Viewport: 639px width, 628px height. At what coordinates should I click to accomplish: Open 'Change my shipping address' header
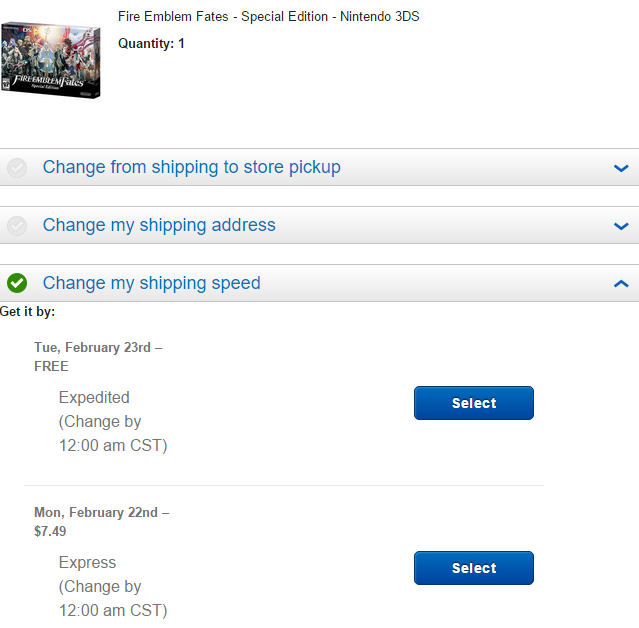coord(159,225)
